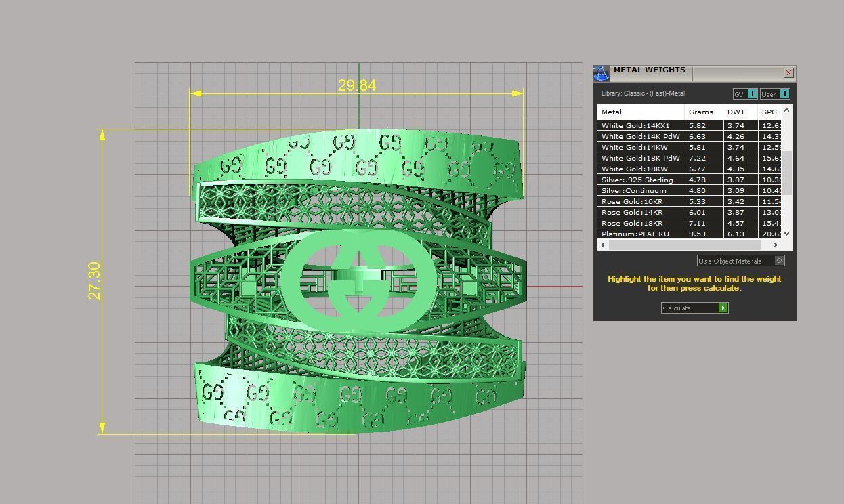Click the DWT column header
This screenshot has height=504, width=844.
tap(741, 112)
